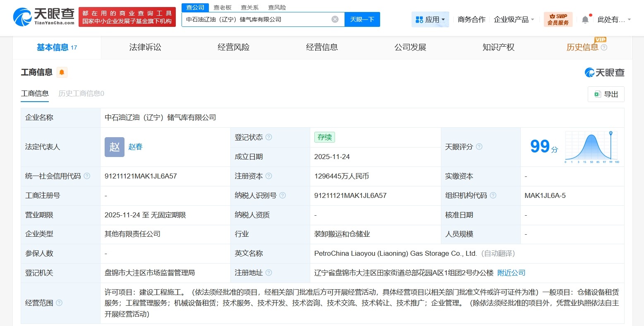The image size is (644, 326).
Task: Click the question mark beside 天眼评分
Action: click(x=479, y=147)
